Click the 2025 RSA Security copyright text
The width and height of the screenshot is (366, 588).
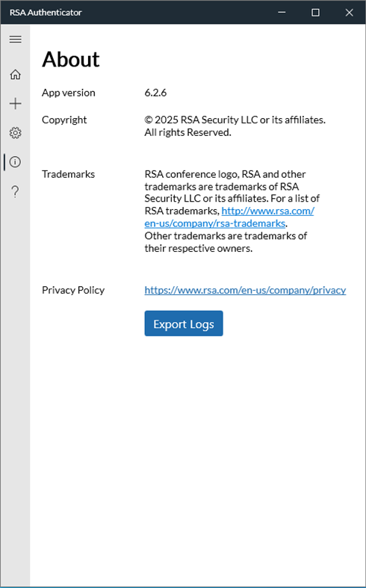[235, 126]
